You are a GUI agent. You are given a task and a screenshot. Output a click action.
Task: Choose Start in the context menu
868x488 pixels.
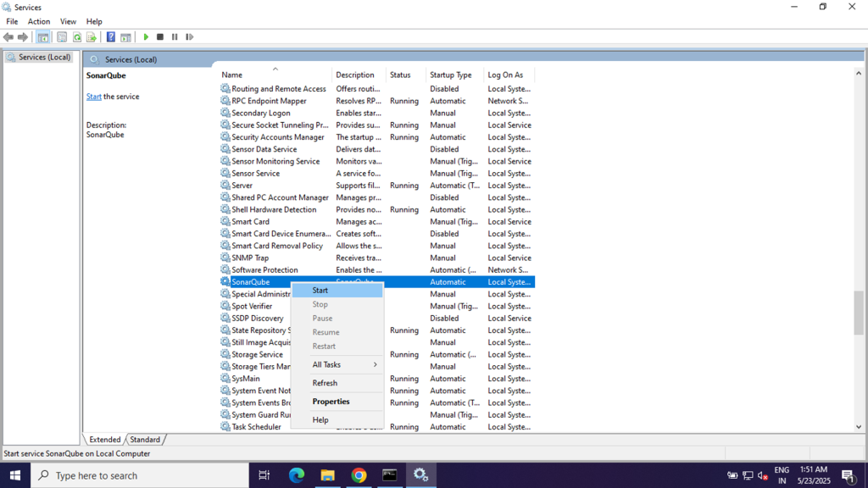pyautogui.click(x=320, y=290)
